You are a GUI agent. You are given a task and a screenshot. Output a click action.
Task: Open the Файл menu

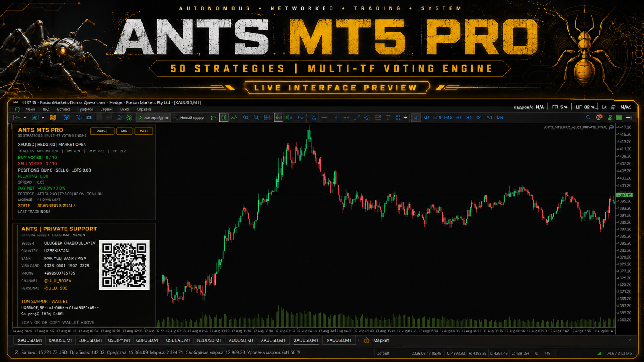click(30, 109)
